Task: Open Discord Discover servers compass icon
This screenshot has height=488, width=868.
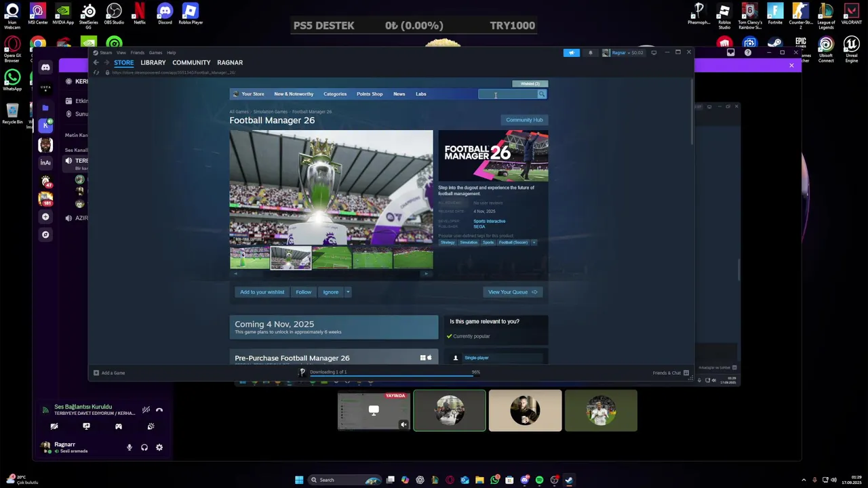Action: [45, 235]
